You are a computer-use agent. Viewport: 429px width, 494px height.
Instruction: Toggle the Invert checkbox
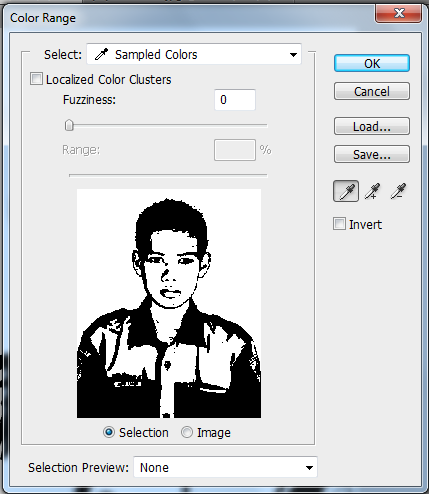click(x=339, y=224)
